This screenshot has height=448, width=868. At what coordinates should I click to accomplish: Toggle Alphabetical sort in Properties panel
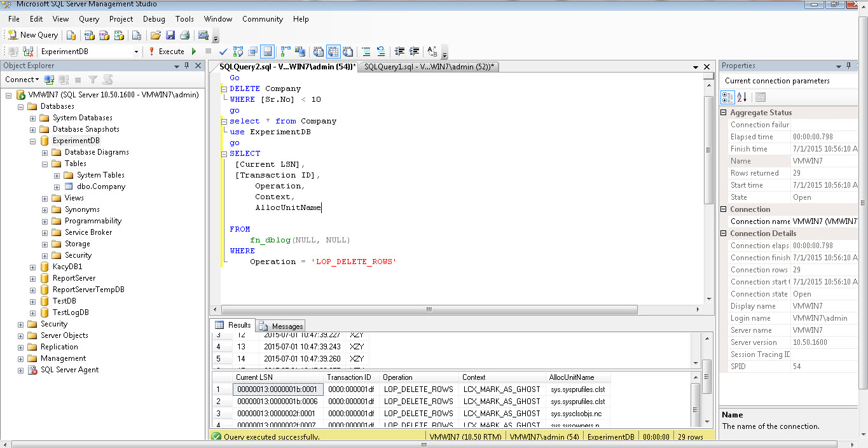pyautogui.click(x=742, y=97)
